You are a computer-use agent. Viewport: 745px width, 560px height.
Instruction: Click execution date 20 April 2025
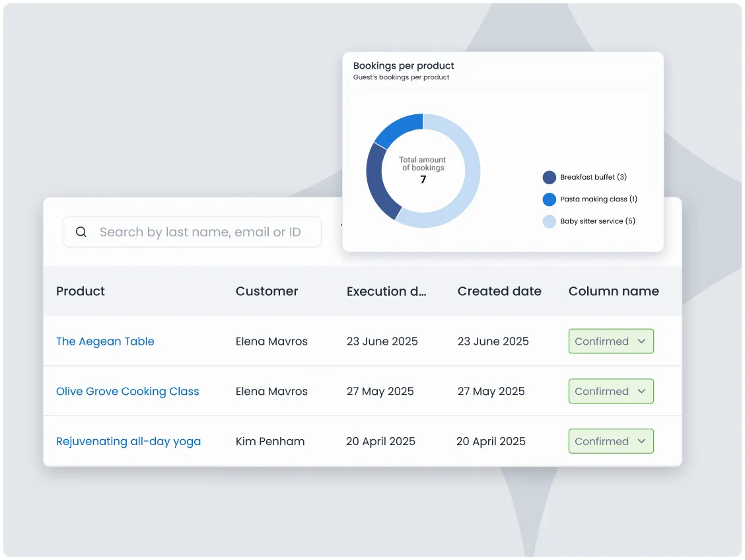click(x=380, y=441)
